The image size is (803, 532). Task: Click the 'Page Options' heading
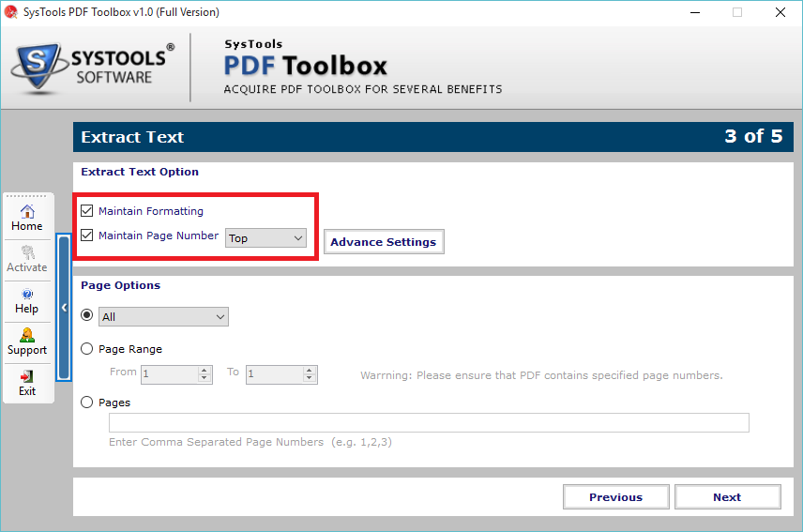[121, 285]
